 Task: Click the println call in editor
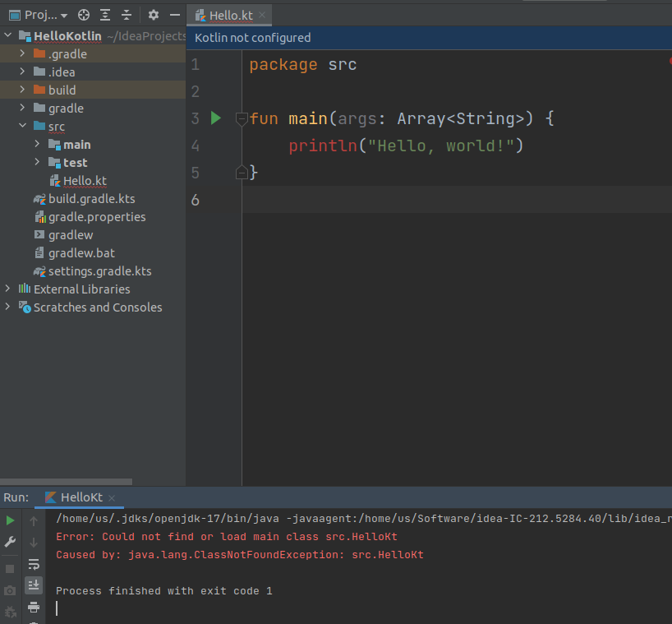click(x=323, y=146)
